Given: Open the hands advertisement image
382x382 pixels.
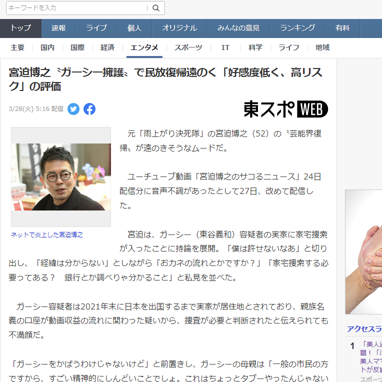Looking at the screenshot, I should (x=363, y=252).
